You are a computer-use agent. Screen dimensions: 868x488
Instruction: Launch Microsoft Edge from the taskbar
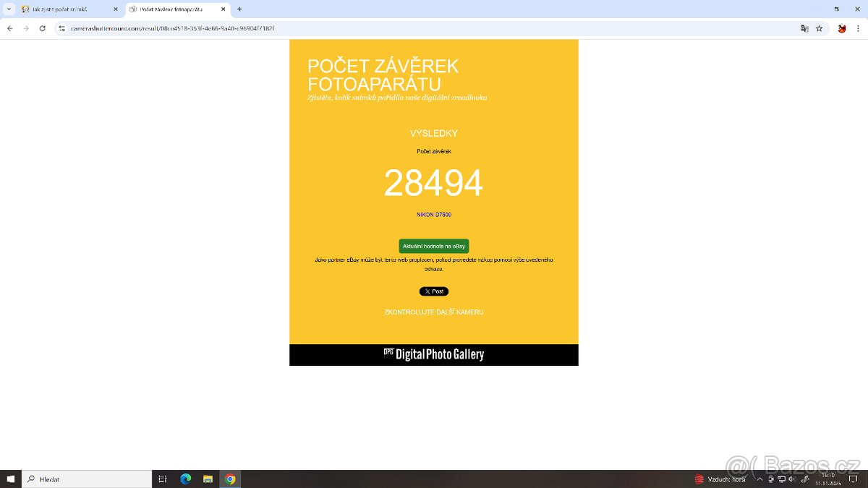click(x=185, y=479)
